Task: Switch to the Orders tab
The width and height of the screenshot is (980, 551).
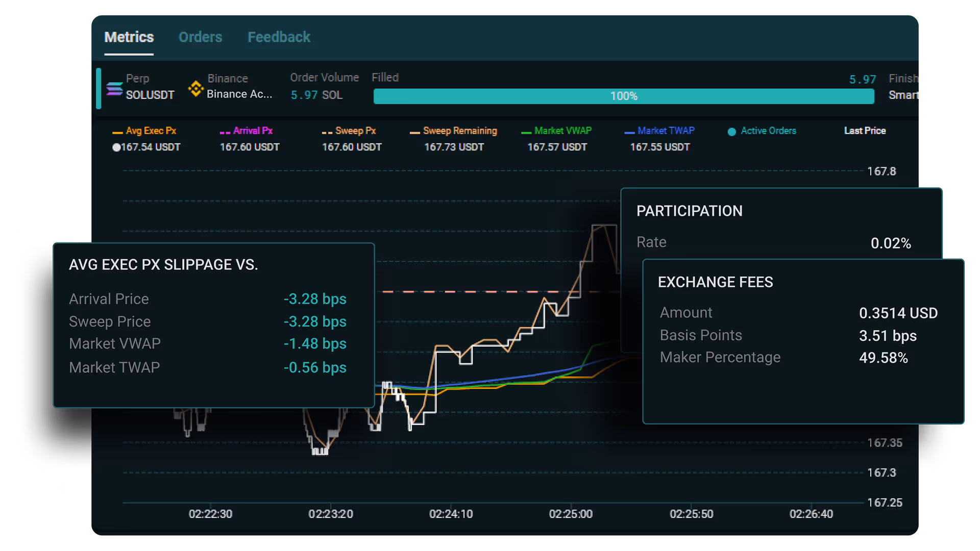Action: coord(200,37)
